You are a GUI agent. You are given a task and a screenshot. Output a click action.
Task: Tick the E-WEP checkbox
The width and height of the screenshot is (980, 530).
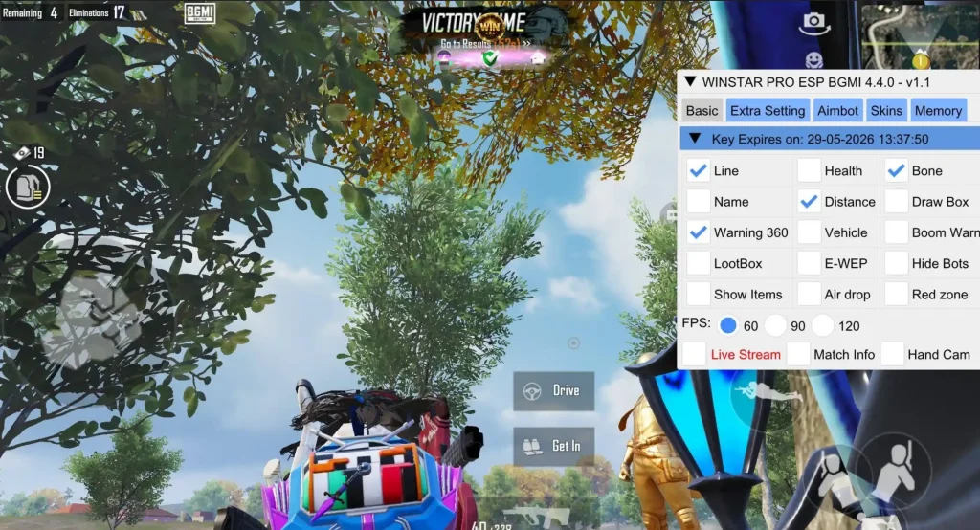(809, 263)
